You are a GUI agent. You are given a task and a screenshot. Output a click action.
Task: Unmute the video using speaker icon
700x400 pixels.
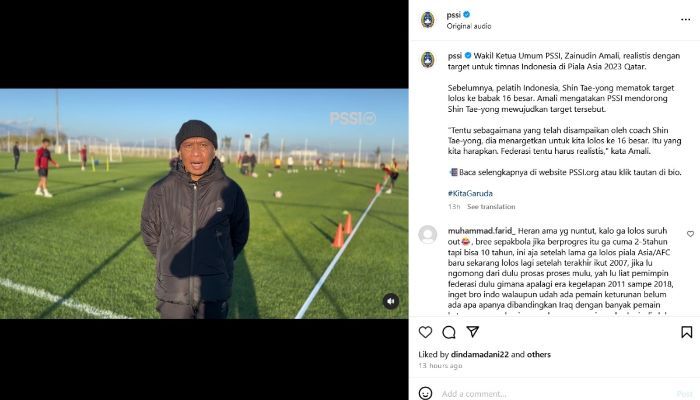[391, 301]
